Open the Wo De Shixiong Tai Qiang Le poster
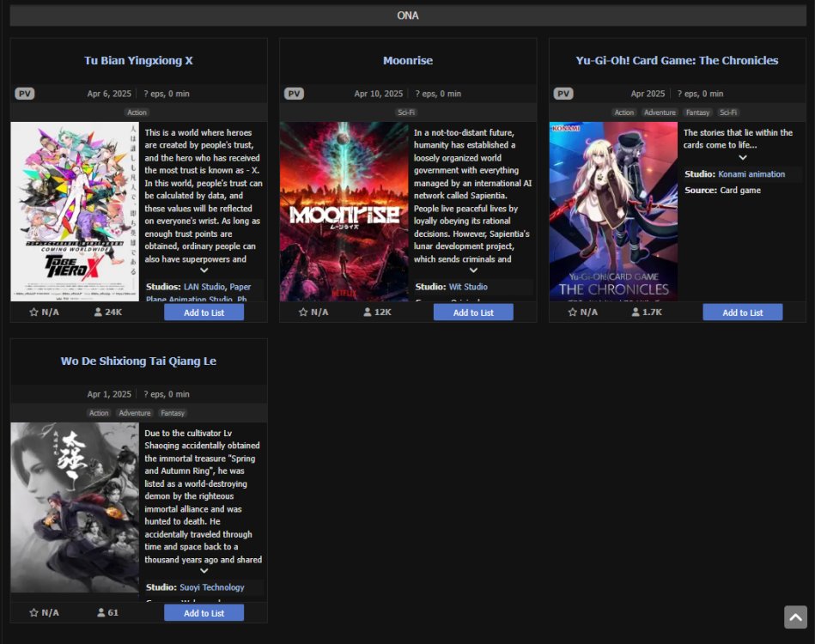 [75, 507]
